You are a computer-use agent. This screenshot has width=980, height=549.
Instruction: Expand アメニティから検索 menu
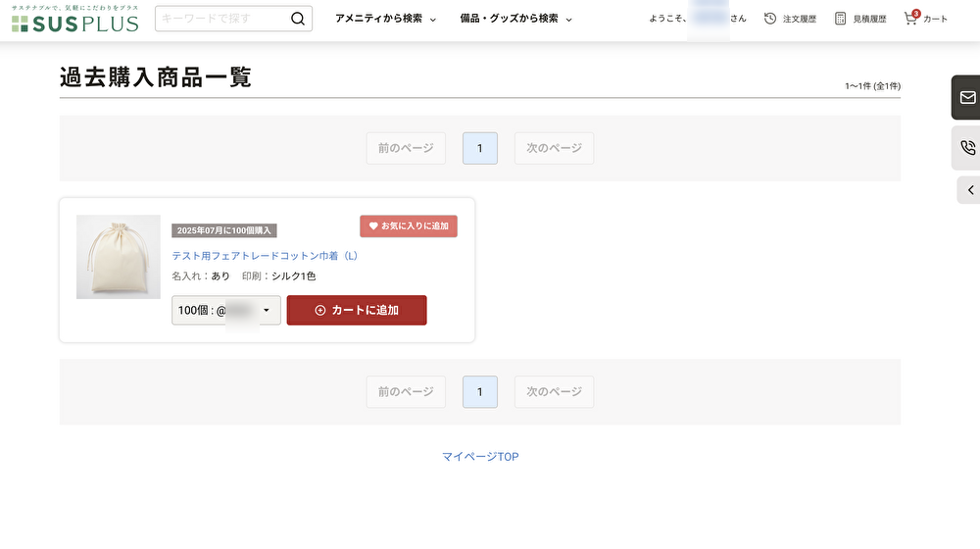coord(385,19)
